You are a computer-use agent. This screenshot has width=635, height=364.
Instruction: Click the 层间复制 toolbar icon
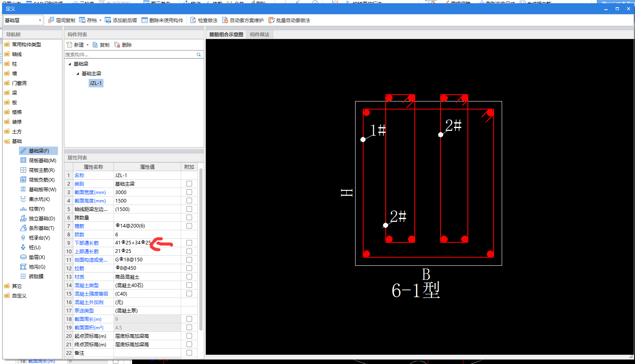51,20
